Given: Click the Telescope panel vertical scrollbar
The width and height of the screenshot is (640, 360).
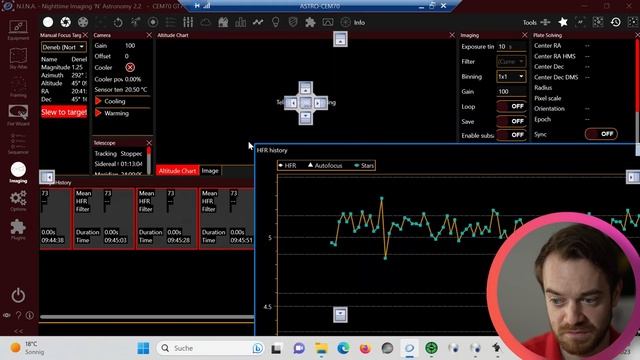Looking at the screenshot, I should 149,160.
